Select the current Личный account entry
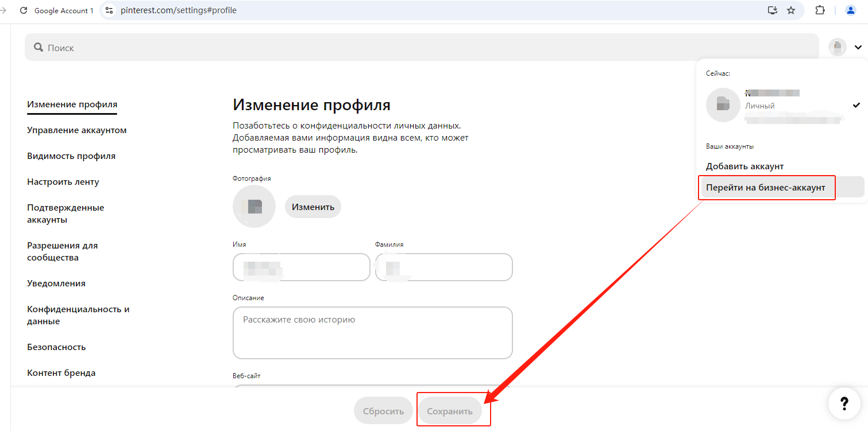 [782, 105]
